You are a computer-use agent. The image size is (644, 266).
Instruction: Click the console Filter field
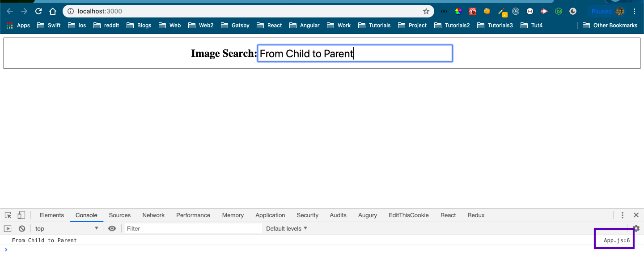pos(193,229)
